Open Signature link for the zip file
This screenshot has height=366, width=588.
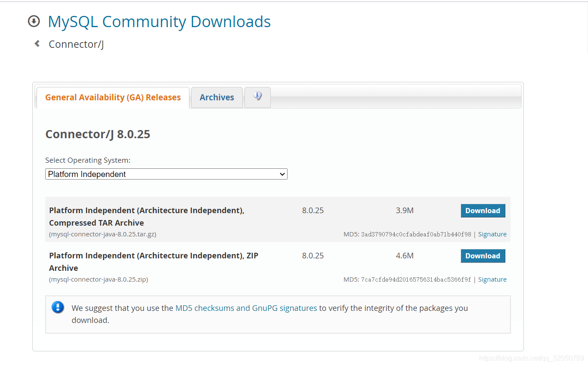(x=492, y=279)
